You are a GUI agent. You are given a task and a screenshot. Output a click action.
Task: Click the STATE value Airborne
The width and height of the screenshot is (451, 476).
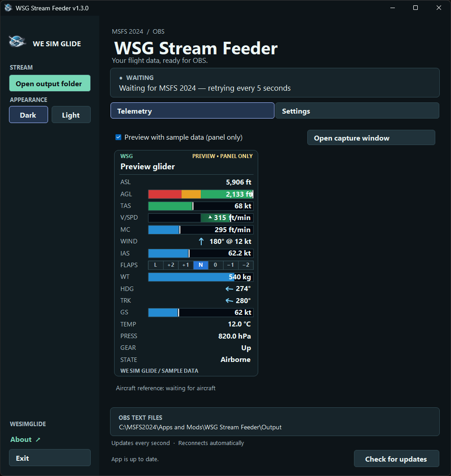[235, 359]
